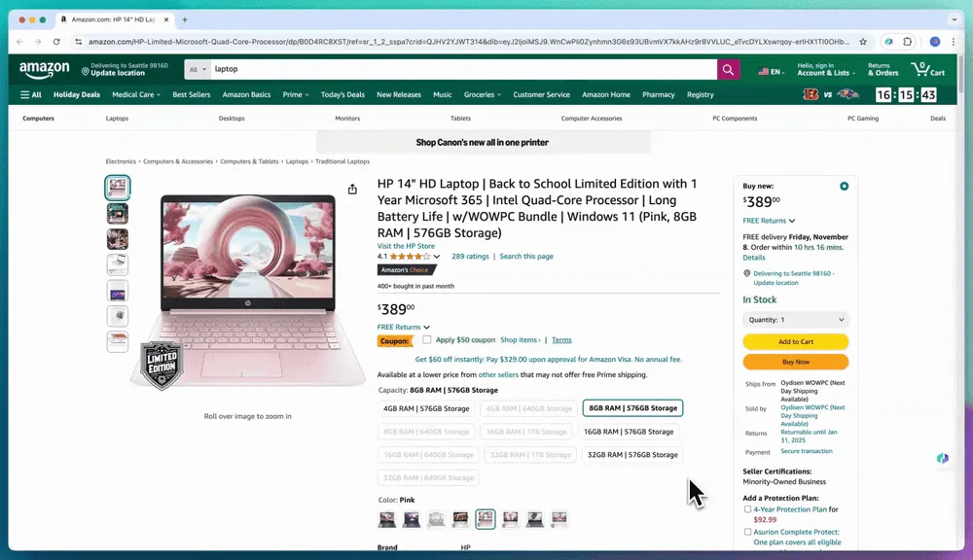Open the shopping Cart icon
The height and width of the screenshot is (560, 973).
click(x=927, y=69)
